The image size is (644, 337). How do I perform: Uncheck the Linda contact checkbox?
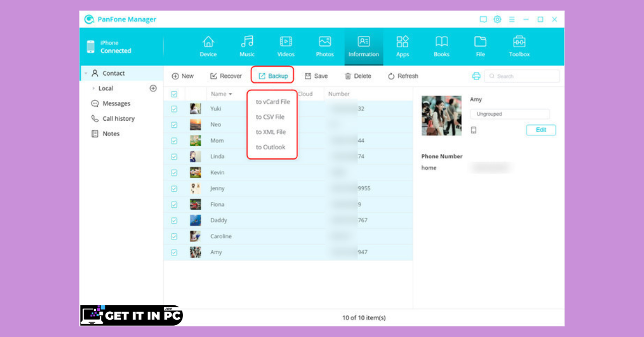[174, 157]
